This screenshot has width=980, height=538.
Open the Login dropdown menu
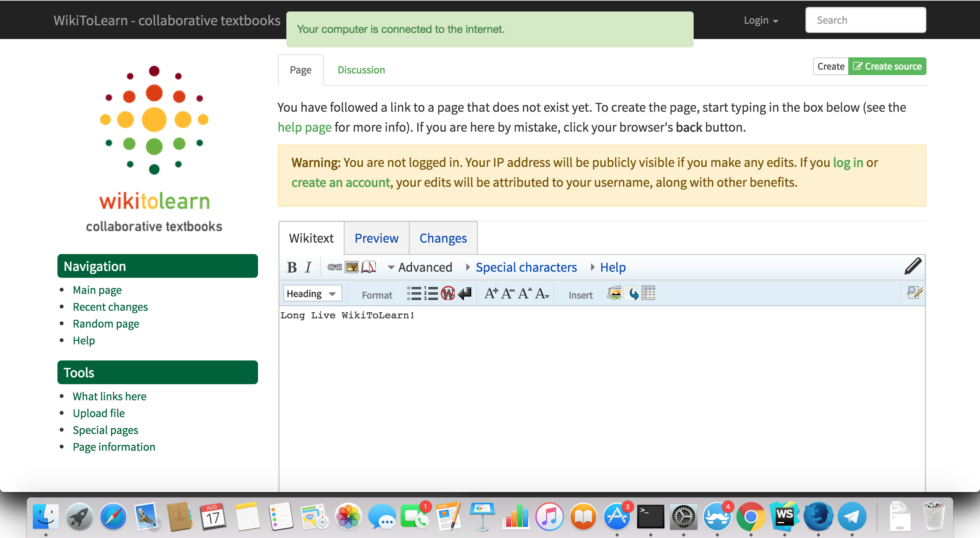tap(760, 20)
